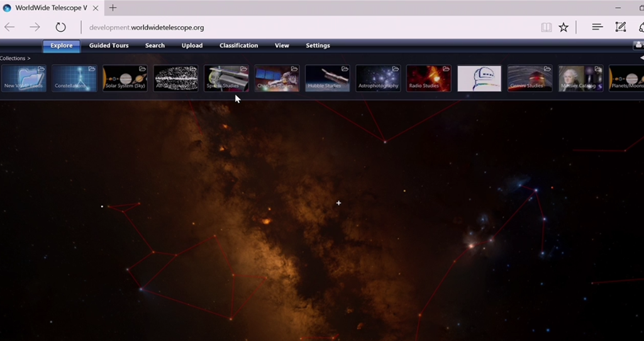Switch to the Guided Tours tab
The image size is (644, 341).
tap(109, 45)
